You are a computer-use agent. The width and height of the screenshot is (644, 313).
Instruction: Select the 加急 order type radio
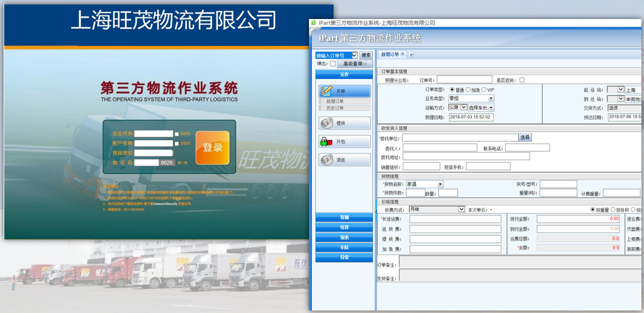[468, 90]
